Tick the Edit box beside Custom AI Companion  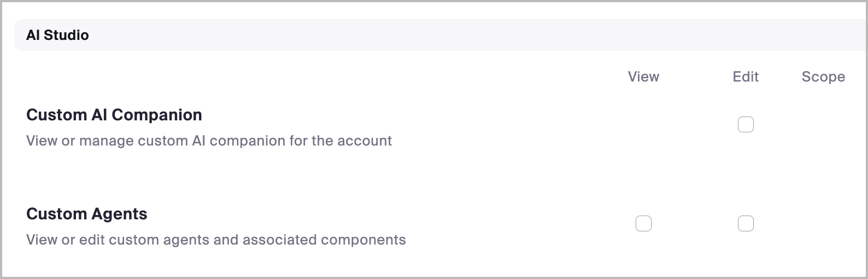click(x=746, y=125)
